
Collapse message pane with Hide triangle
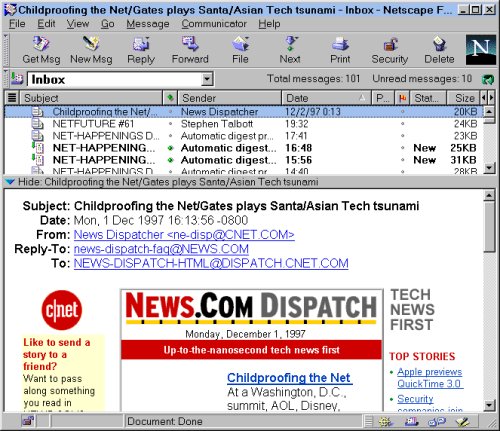[x=10, y=182]
